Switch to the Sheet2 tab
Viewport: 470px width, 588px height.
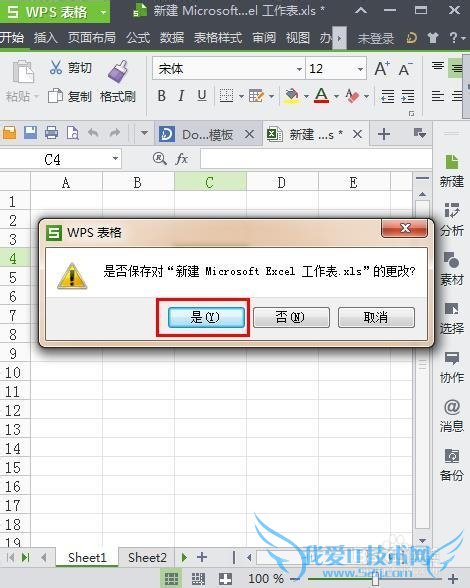147,557
